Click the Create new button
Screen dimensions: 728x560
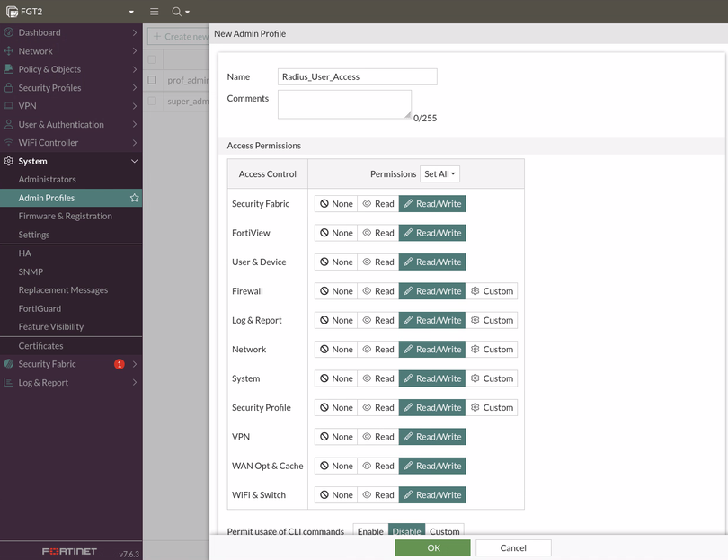click(179, 36)
